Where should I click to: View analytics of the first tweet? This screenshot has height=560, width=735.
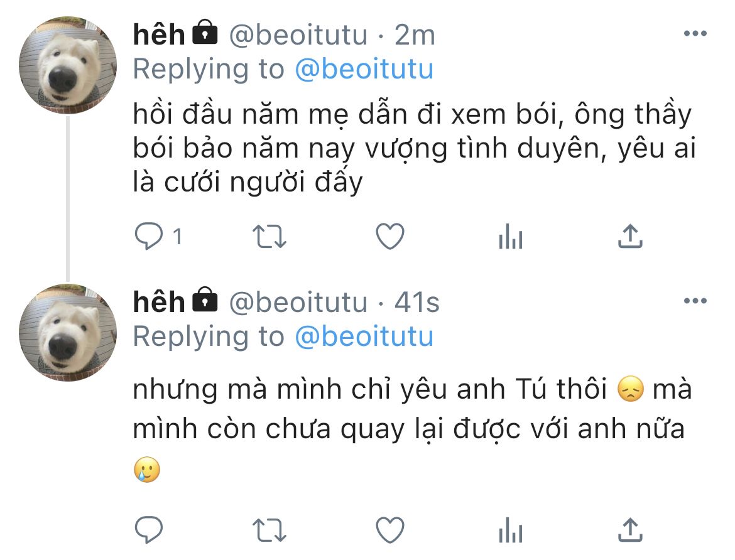tap(511, 236)
